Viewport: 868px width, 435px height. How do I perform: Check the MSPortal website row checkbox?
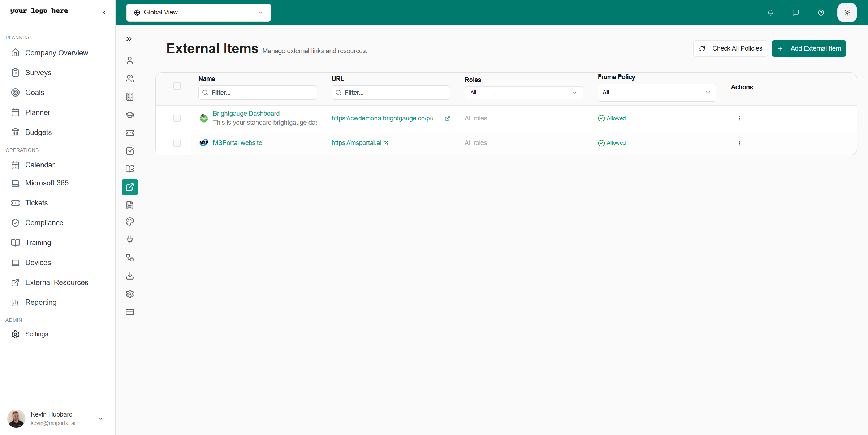click(177, 143)
